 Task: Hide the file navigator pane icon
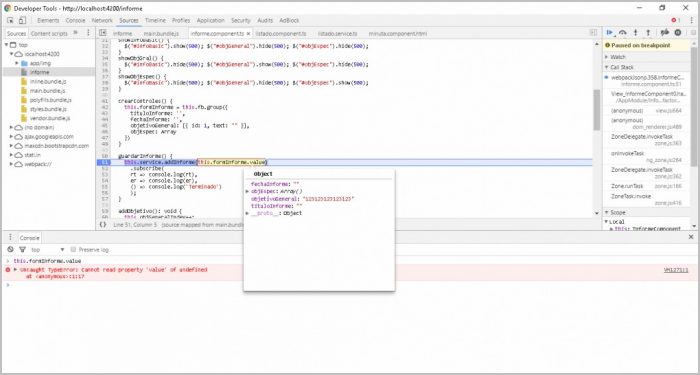click(103, 33)
